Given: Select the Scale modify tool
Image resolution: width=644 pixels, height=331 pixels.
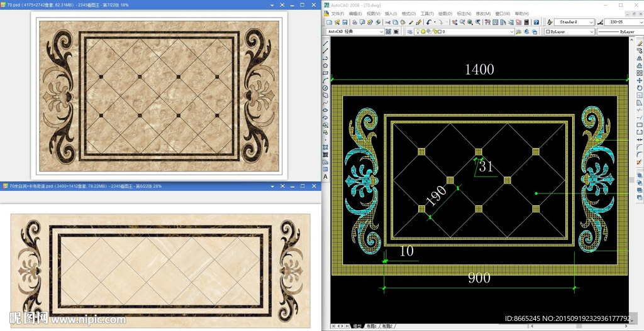Looking at the screenshot, I should click(x=640, y=95).
